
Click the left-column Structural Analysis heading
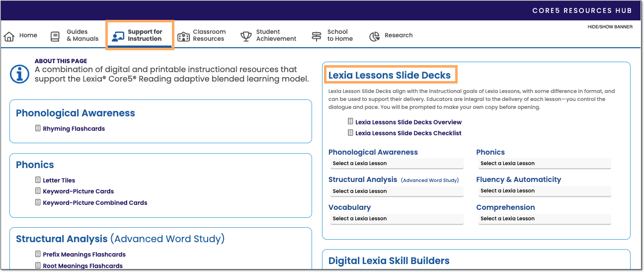click(x=120, y=239)
